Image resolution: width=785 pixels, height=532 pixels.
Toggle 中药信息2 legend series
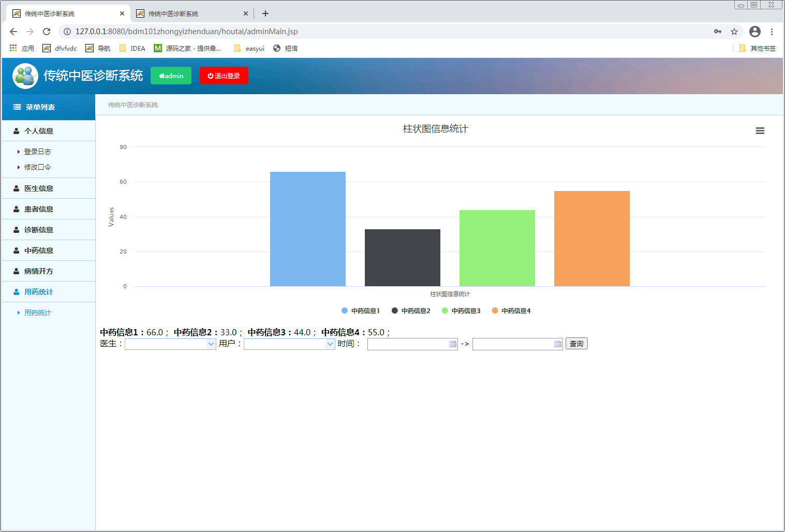(411, 311)
